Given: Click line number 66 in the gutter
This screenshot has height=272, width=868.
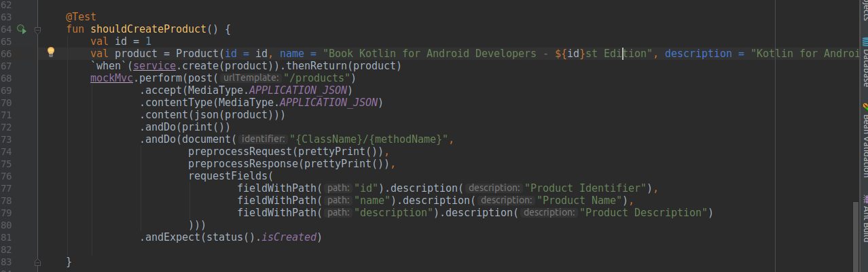Looking at the screenshot, I should point(6,53).
